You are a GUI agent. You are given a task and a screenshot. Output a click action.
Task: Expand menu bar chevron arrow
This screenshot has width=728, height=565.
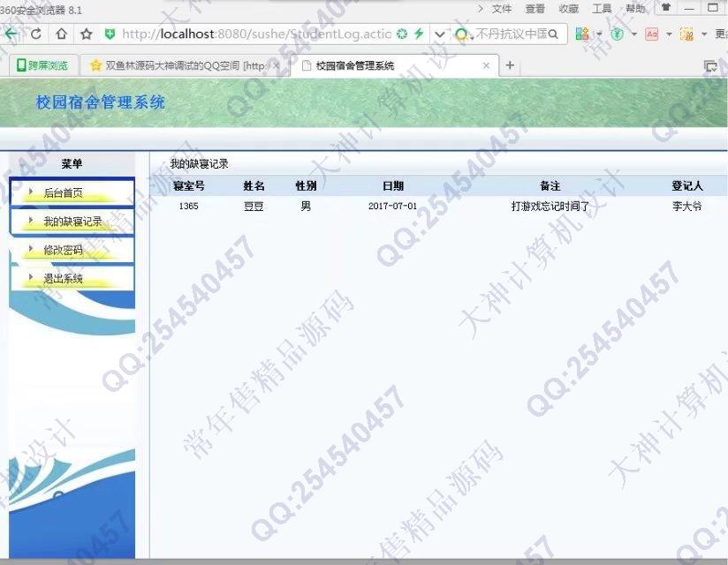pyautogui.click(x=481, y=8)
